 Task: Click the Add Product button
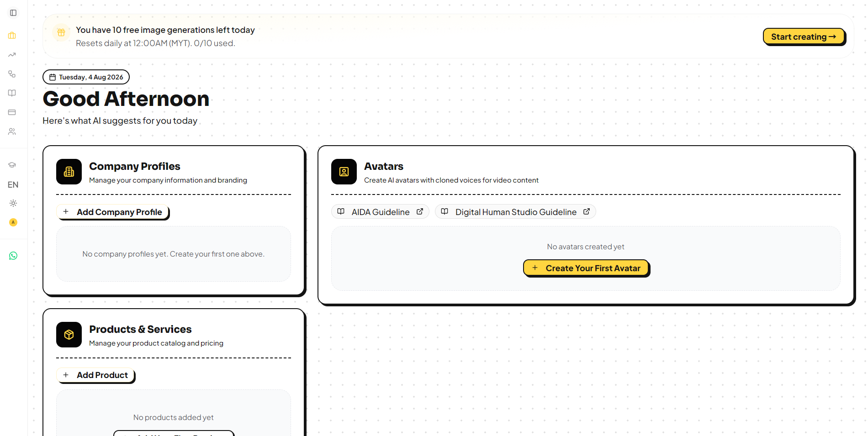[96, 375]
